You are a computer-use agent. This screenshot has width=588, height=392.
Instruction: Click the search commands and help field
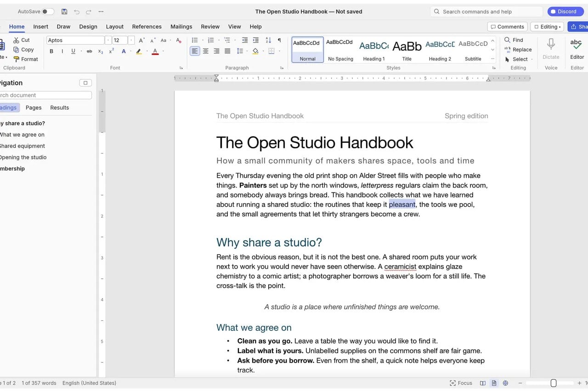[x=486, y=11]
